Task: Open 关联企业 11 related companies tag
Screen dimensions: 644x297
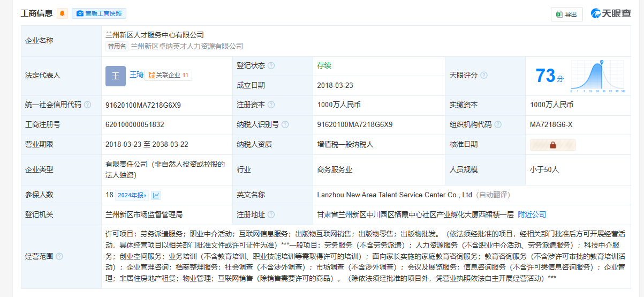Action: click(x=168, y=76)
